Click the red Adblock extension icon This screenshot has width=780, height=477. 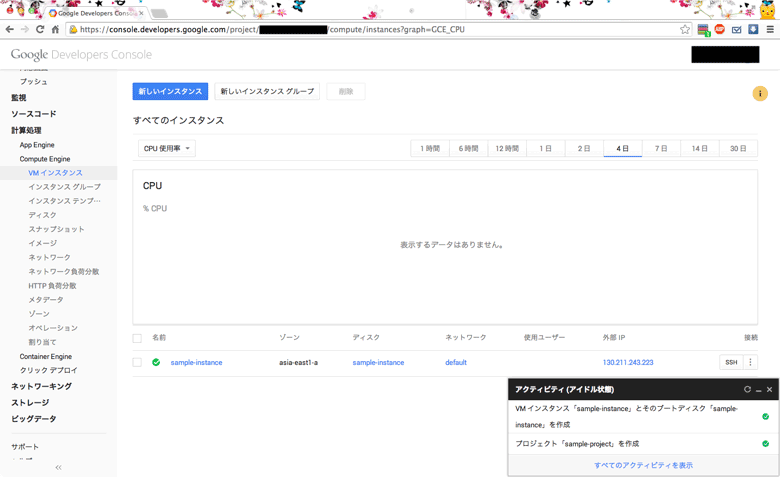pos(719,29)
